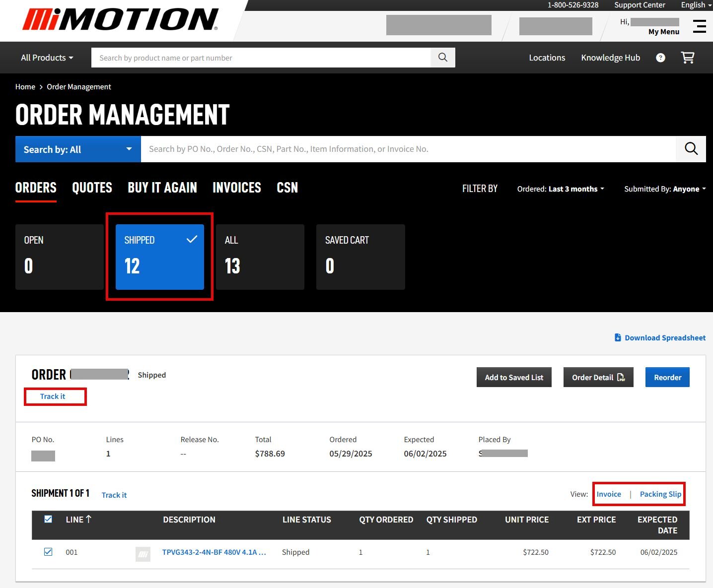This screenshot has height=588, width=713.
Task: Click the order search magnifier icon
Action: point(691,149)
